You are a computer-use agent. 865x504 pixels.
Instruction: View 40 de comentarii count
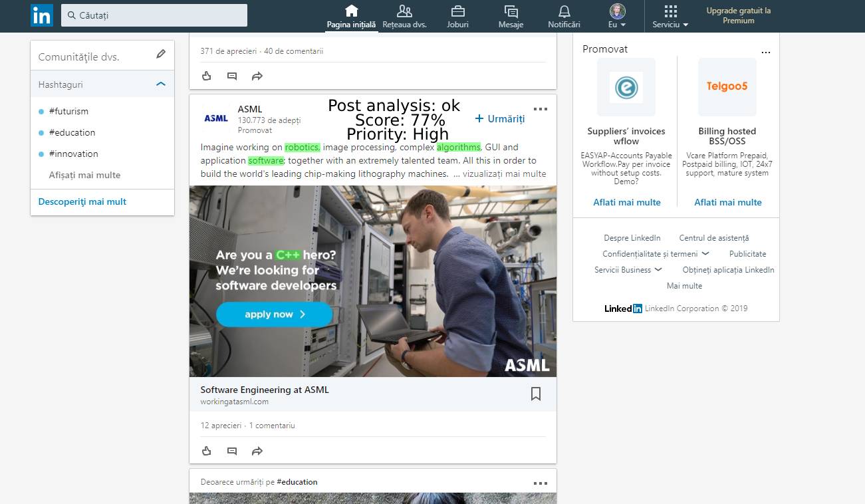click(x=294, y=51)
